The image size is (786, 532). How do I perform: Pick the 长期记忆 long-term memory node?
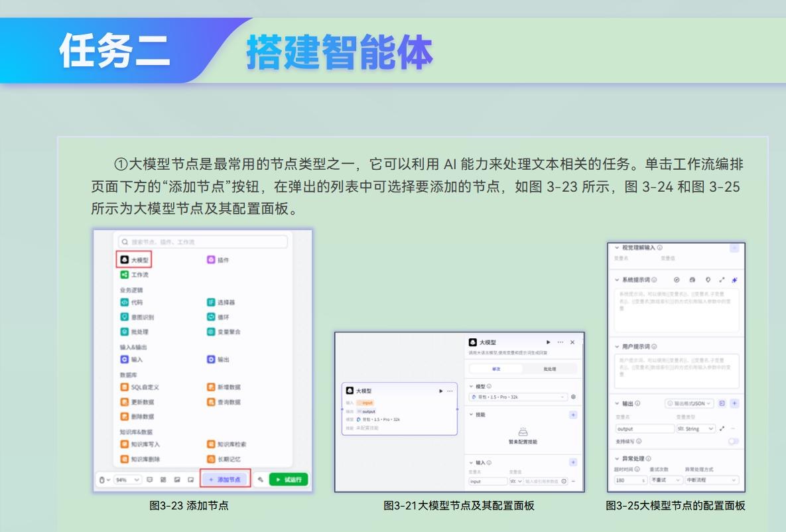[224, 459]
